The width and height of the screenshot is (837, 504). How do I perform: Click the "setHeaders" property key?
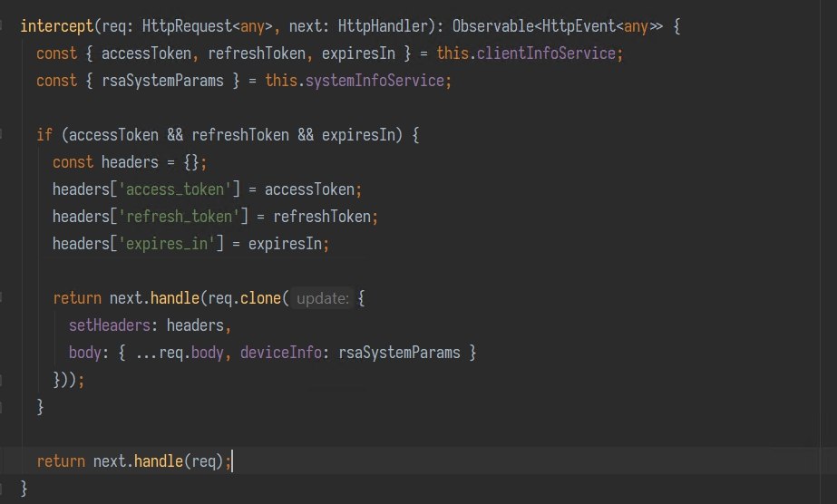110,325
